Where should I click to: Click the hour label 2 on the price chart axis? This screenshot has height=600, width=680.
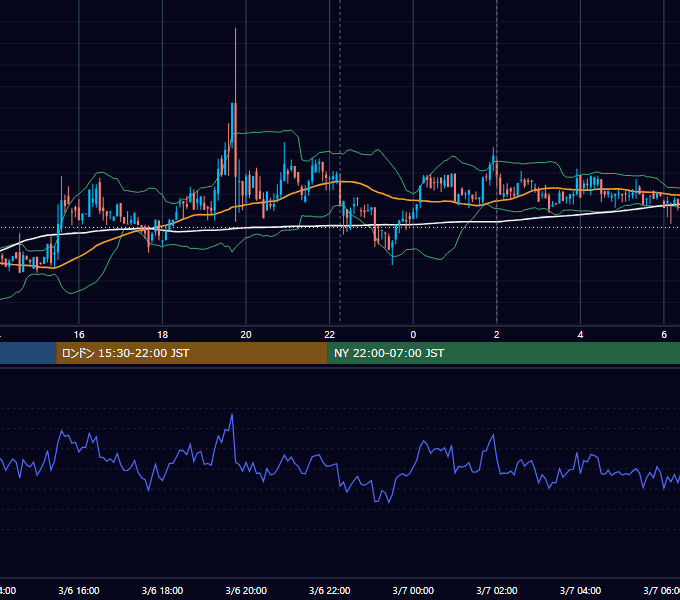497,335
